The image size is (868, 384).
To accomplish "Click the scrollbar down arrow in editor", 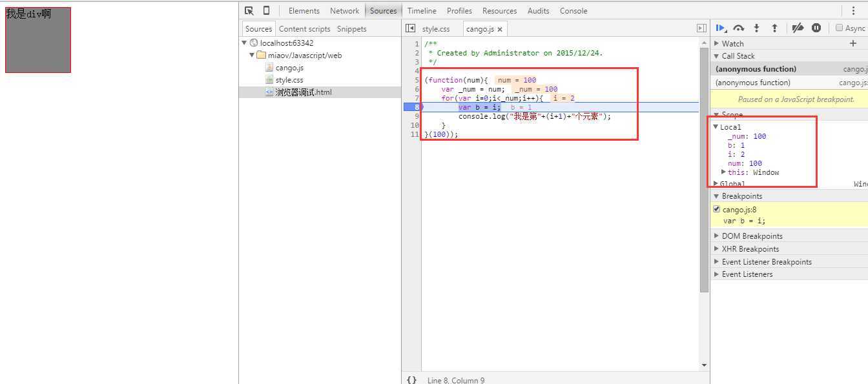I will [x=704, y=365].
